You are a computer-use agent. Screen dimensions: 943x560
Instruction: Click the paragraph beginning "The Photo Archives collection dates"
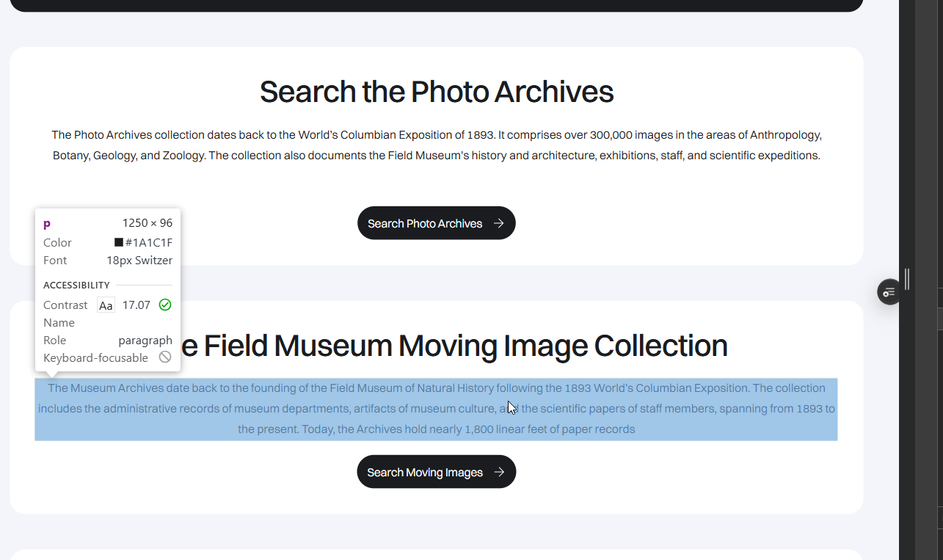pos(437,145)
